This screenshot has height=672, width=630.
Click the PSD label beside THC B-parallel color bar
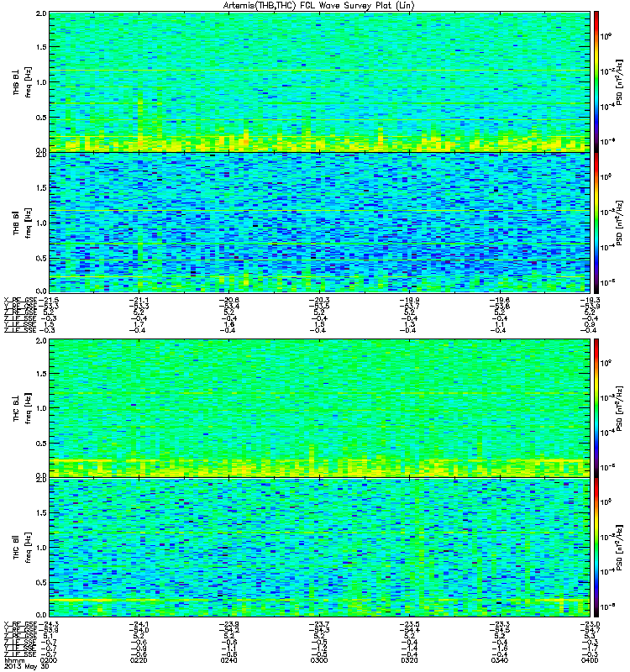[x=620, y=548]
